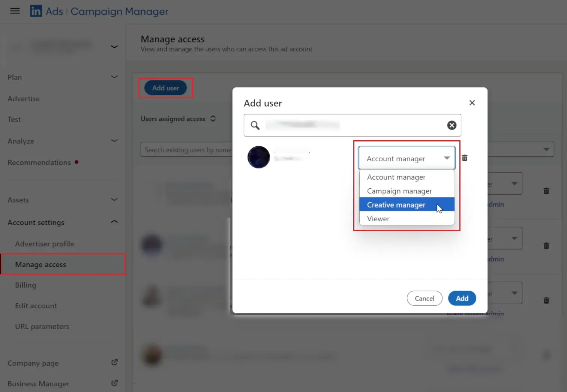Click the Search existing users by name field
Image resolution: width=567 pixels, height=392 pixels.
click(x=187, y=149)
